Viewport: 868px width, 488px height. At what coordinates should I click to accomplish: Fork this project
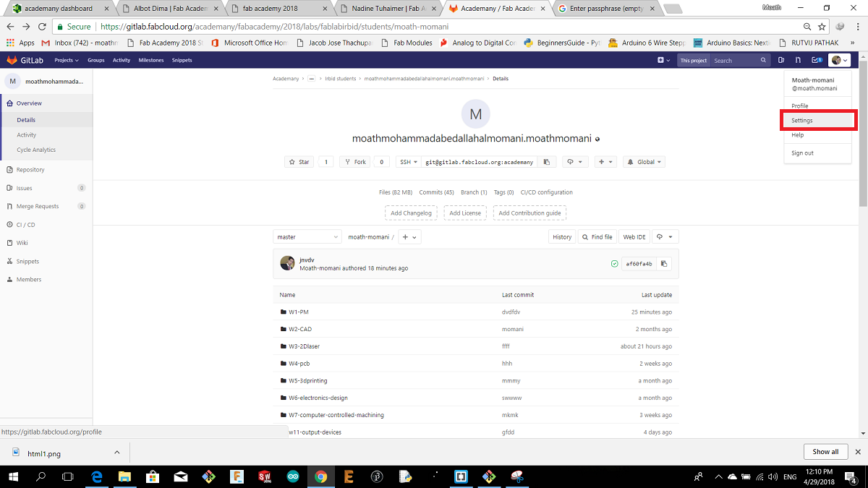tap(355, 162)
